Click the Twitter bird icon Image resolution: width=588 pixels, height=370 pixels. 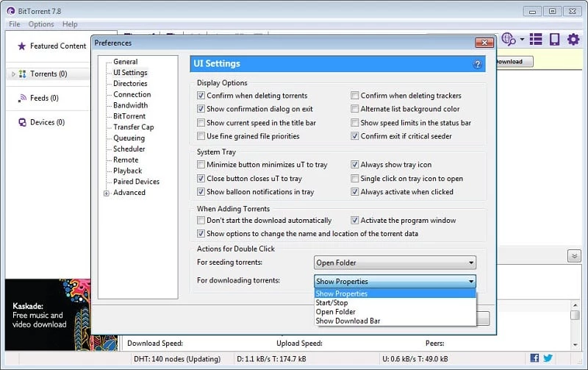pyautogui.click(x=548, y=358)
